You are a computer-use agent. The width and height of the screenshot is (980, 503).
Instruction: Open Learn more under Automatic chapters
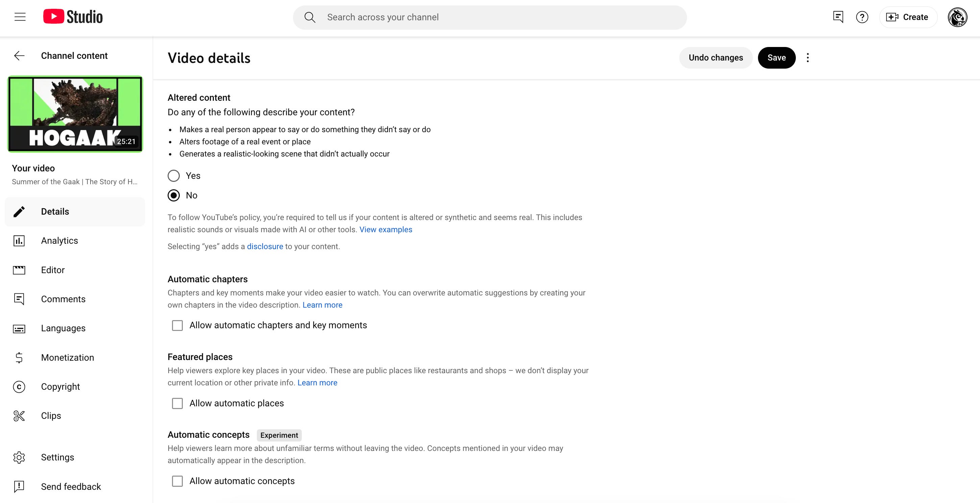[x=322, y=305]
